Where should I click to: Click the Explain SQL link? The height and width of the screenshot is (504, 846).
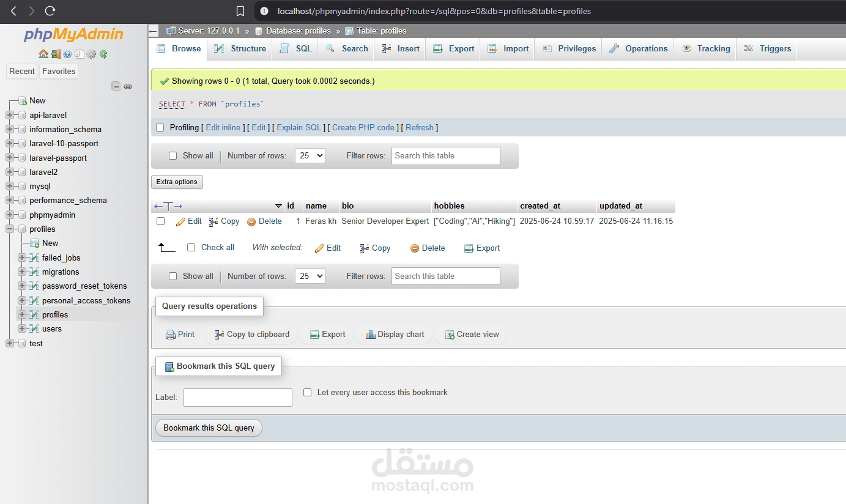[299, 128]
